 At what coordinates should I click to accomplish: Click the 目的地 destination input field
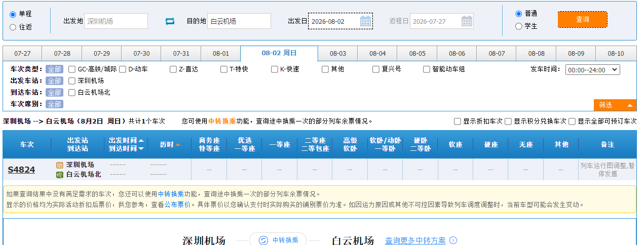pos(239,21)
